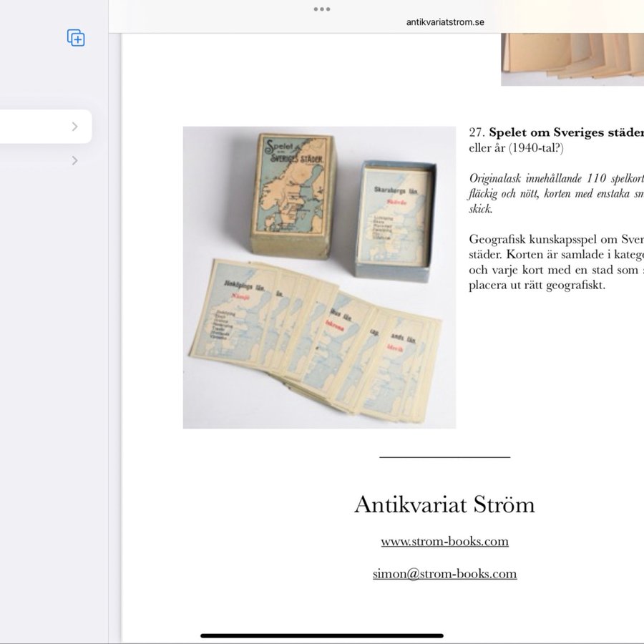
Task: Expand the highlighted sidebar row chevron
Action: click(74, 127)
